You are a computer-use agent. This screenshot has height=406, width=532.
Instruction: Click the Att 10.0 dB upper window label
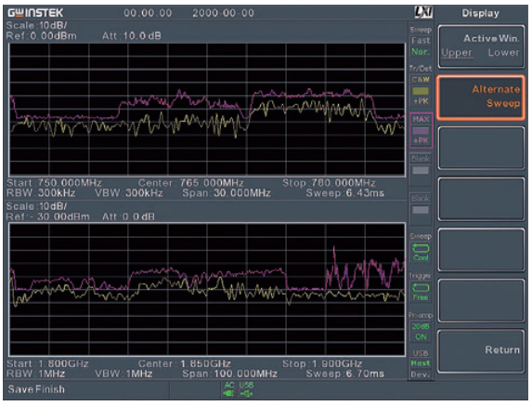tap(132, 35)
